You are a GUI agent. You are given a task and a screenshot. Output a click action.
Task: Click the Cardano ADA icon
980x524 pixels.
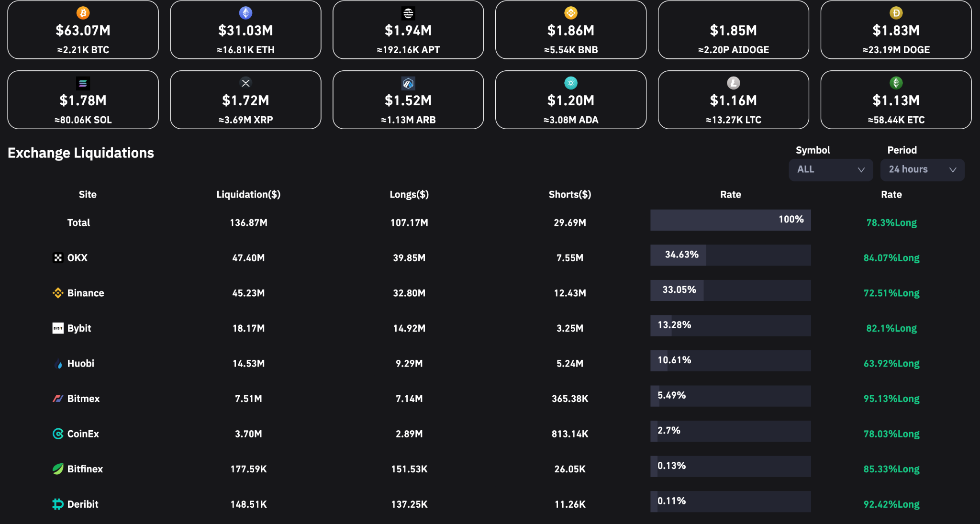click(571, 83)
